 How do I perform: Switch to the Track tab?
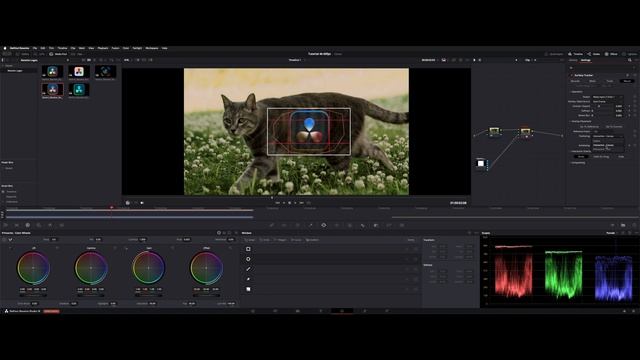click(609, 81)
